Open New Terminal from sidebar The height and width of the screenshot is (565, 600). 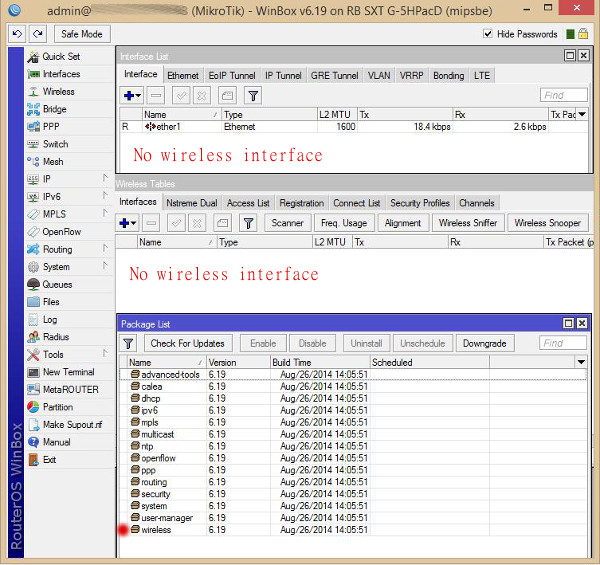click(68, 372)
